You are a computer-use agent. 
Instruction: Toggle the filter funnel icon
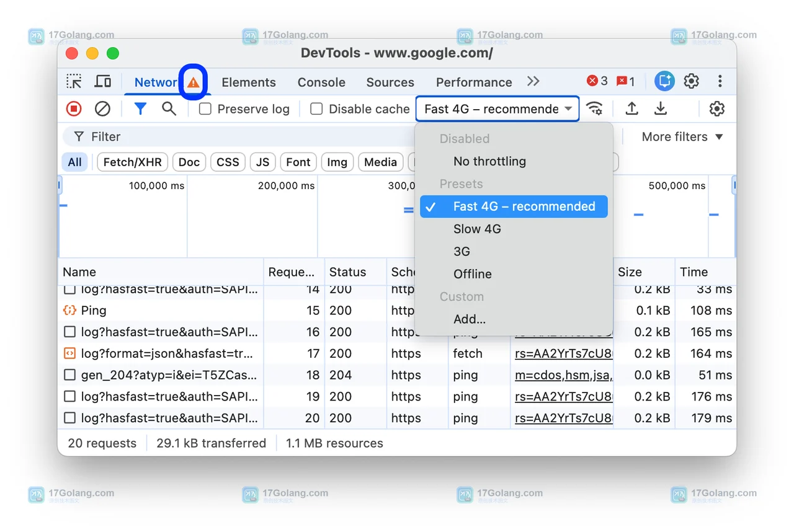pos(140,109)
